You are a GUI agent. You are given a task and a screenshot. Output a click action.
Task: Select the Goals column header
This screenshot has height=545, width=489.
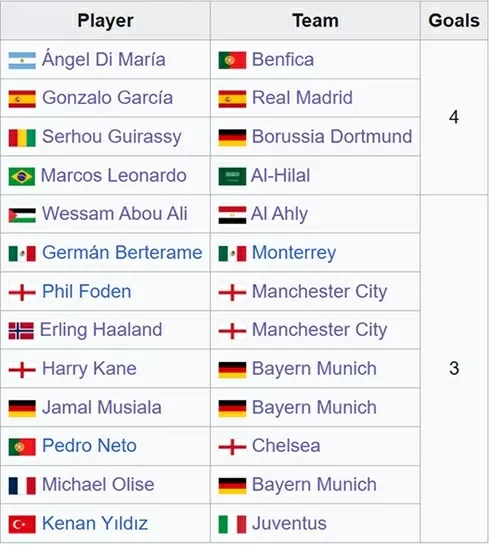point(454,21)
